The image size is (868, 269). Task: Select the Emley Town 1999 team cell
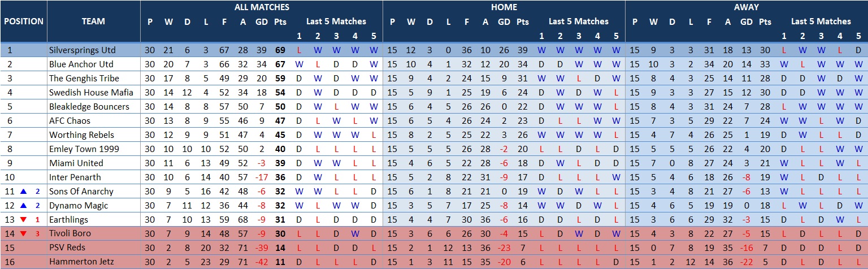coord(80,149)
